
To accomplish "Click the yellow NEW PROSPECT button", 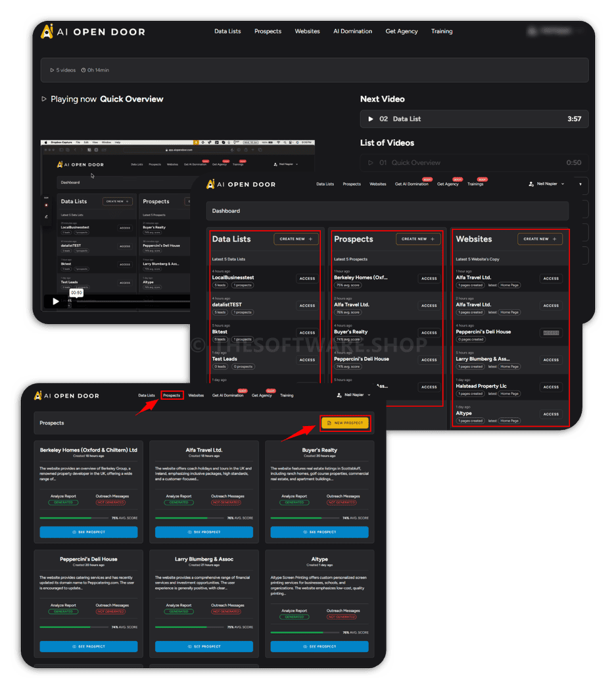I will coord(345,423).
